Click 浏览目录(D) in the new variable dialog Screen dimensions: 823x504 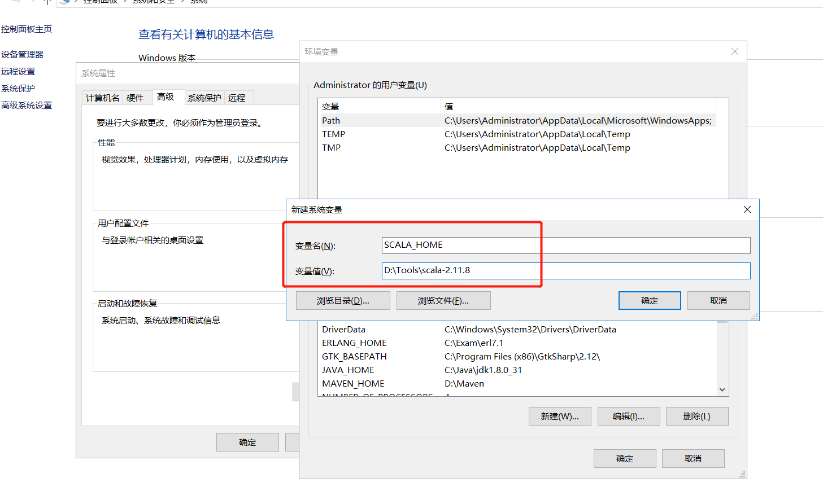pos(342,300)
